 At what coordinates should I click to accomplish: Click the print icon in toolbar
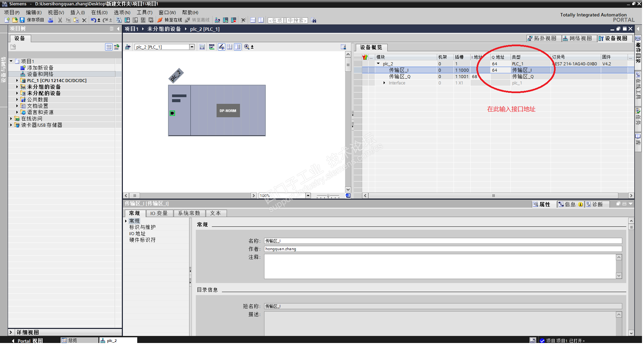(51, 20)
